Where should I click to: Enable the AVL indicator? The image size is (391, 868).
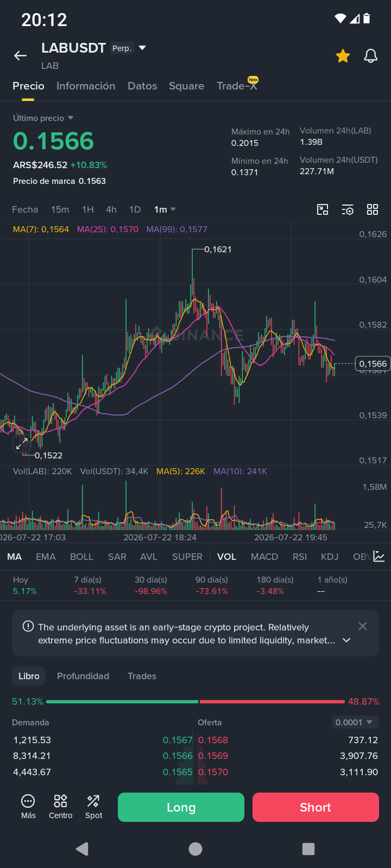tap(149, 557)
